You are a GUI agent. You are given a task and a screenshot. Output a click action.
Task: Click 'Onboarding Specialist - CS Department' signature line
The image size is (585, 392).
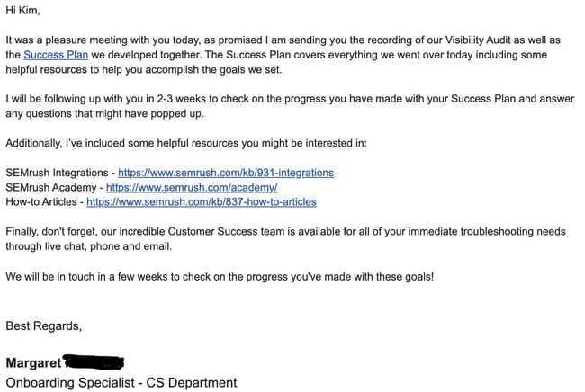[121, 383]
